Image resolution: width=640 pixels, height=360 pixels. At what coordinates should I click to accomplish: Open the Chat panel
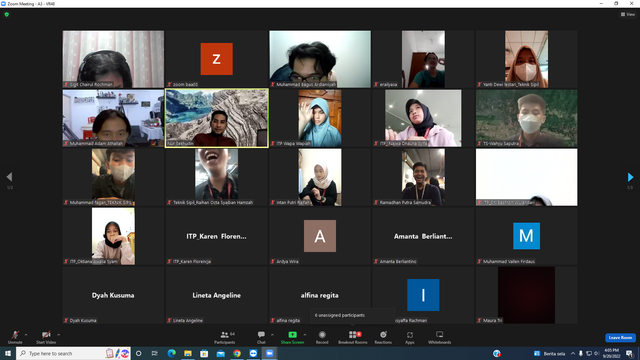click(261, 337)
